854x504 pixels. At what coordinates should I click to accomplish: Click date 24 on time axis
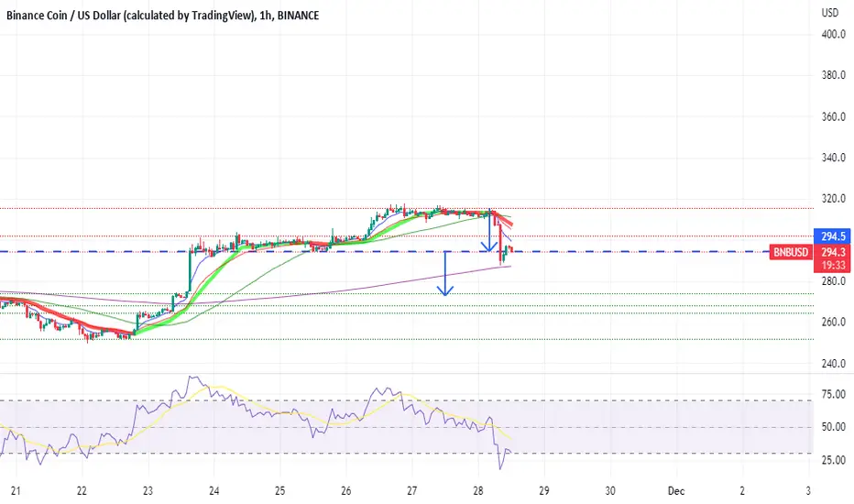coord(214,491)
